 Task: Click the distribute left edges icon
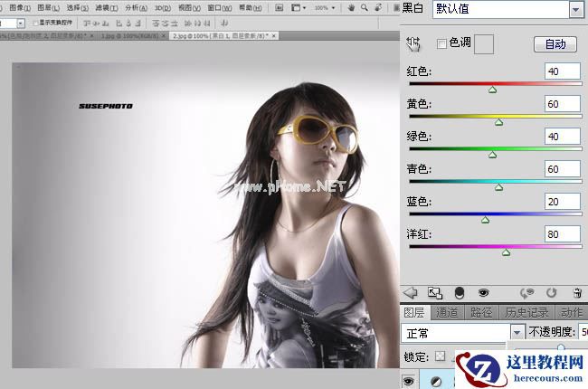(x=188, y=24)
